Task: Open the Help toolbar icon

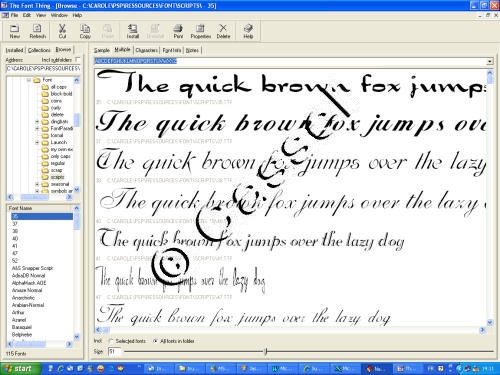Action: (248, 31)
